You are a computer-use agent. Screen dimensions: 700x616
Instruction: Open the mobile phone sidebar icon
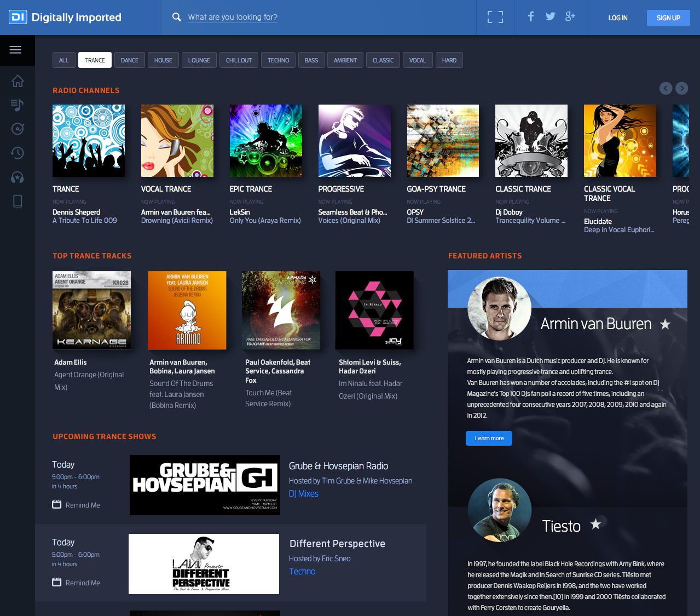18,201
